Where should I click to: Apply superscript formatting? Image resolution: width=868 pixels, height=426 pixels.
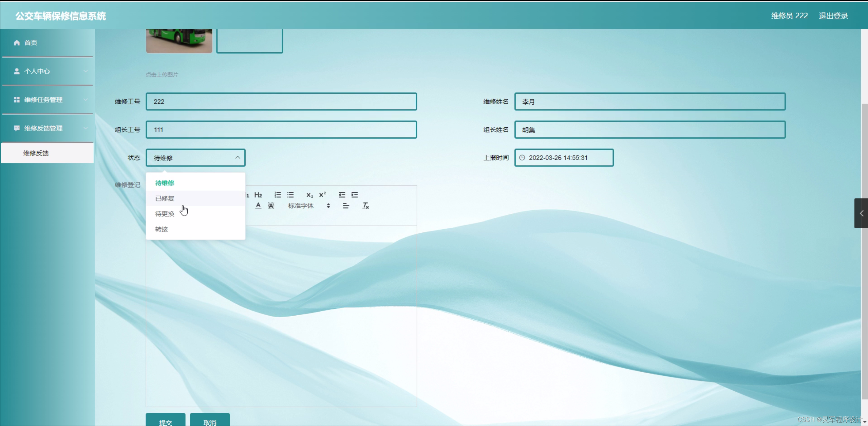(x=322, y=195)
